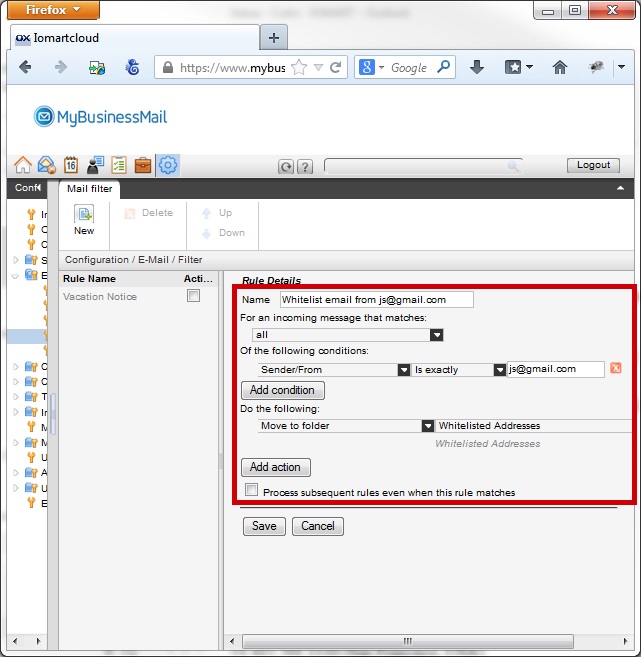The width and height of the screenshot is (641, 657).
Task: Open the Calendar module icon
Action: click(x=71, y=166)
